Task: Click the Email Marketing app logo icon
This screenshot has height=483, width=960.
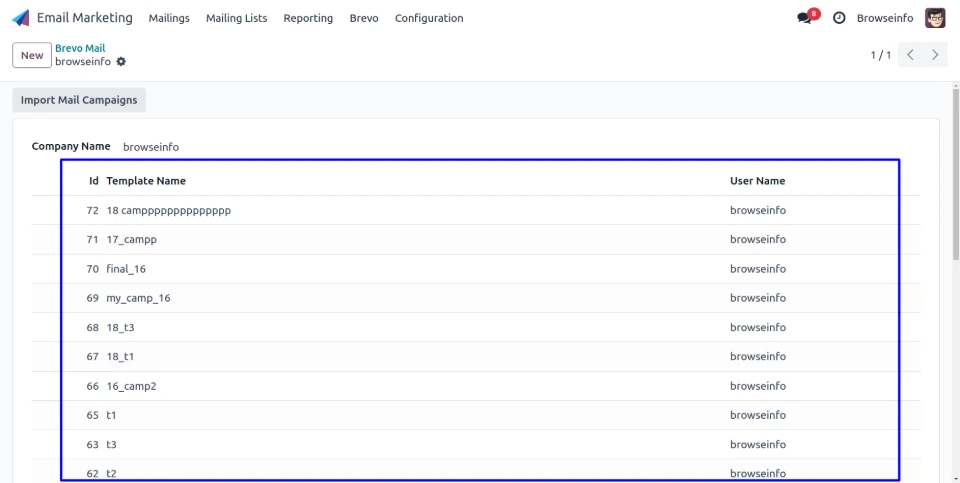Action: (x=20, y=18)
